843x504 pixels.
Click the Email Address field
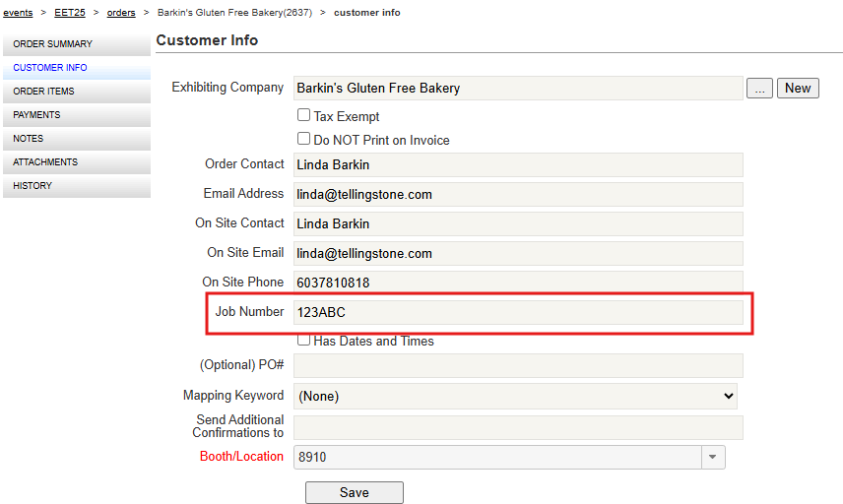(518, 195)
